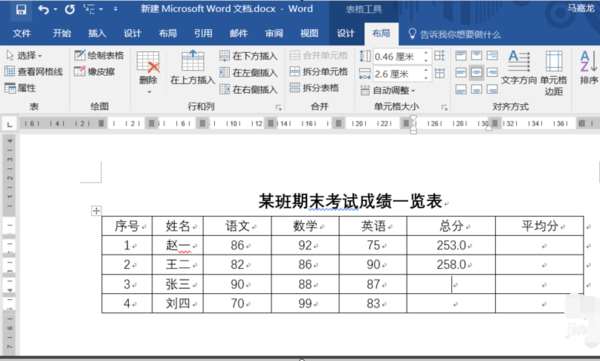Select the Draw Table (绘制表格) tool
The image size is (600, 361).
(99, 56)
